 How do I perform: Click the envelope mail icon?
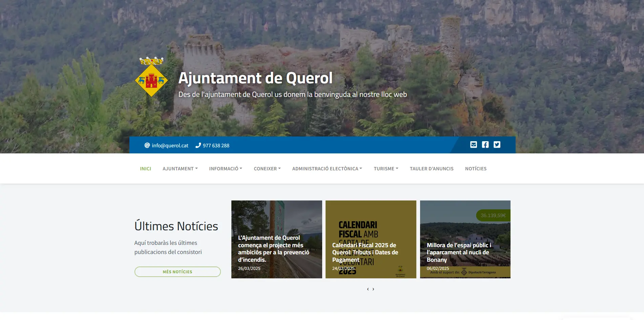coord(473,145)
